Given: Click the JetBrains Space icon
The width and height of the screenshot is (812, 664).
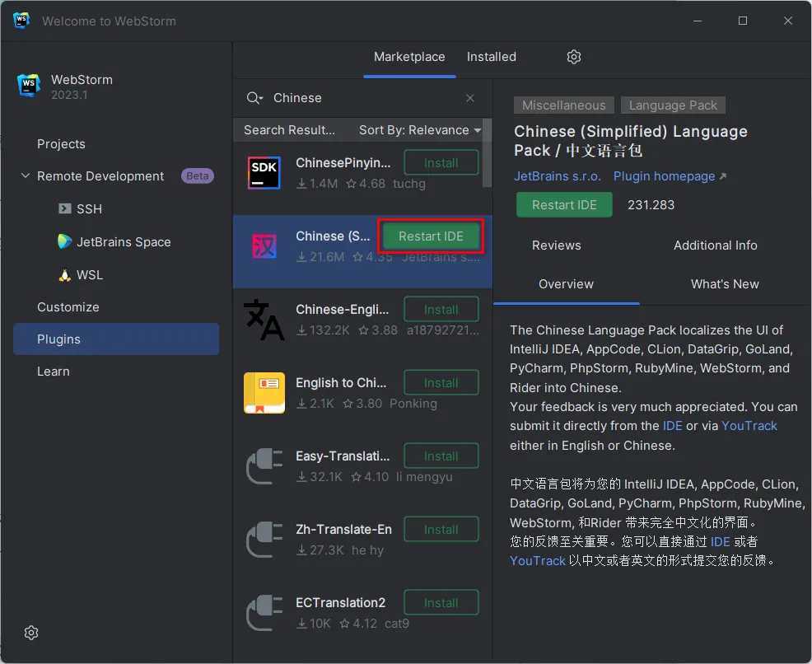Looking at the screenshot, I should coord(64,241).
